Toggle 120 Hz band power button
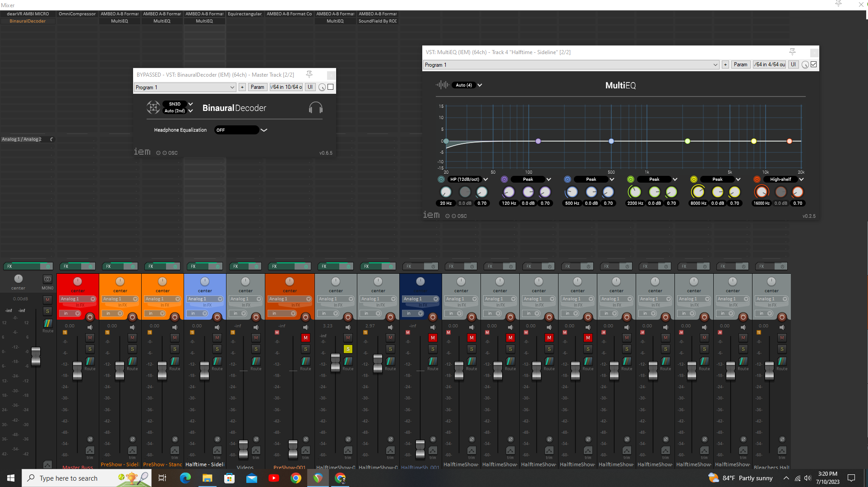Viewport: 868px width, 487px height. (x=504, y=179)
